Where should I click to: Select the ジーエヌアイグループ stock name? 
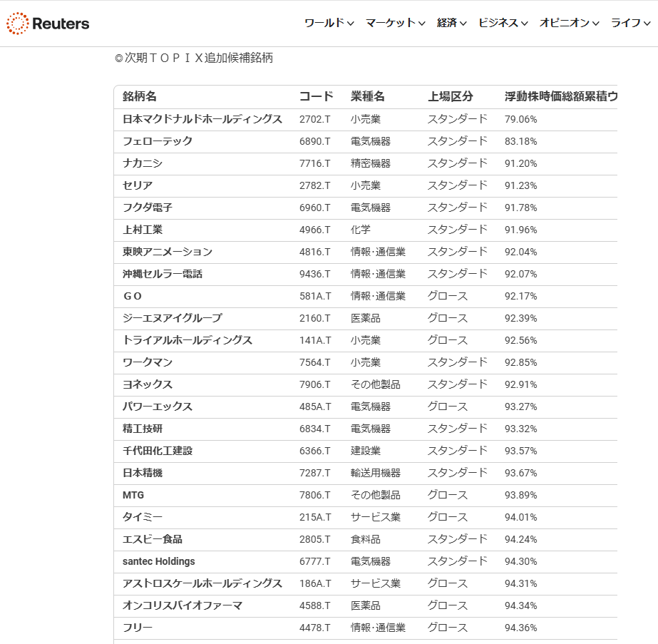[x=172, y=318]
